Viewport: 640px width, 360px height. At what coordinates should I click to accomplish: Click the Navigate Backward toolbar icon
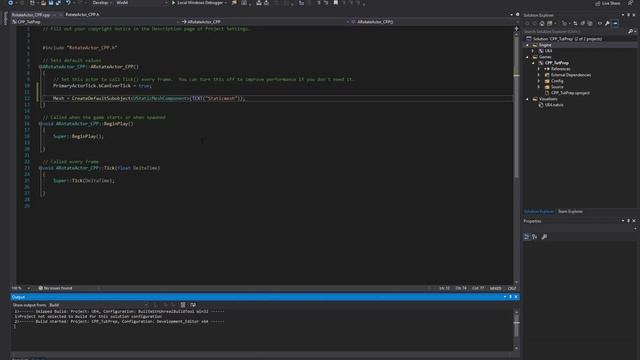(x=10, y=3)
